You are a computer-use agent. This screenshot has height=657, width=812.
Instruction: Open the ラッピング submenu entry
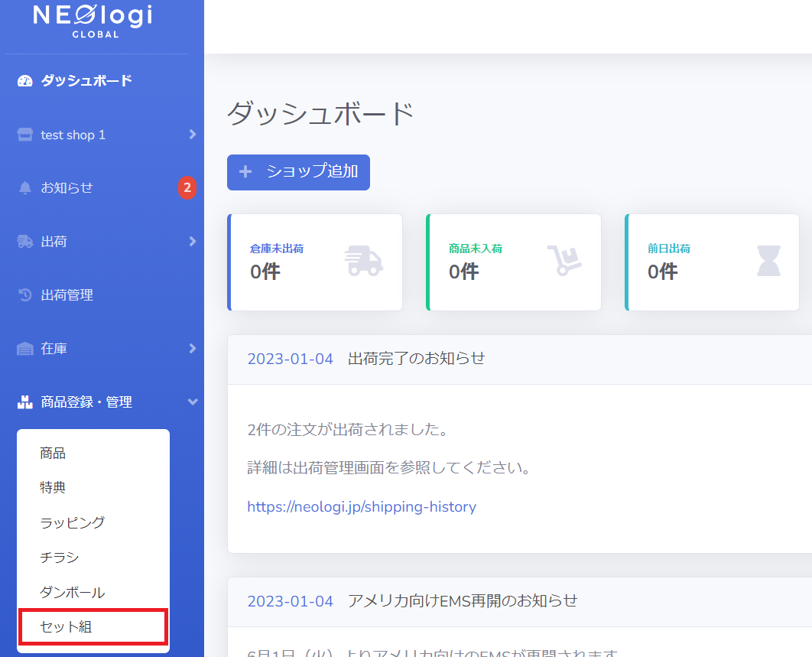(73, 523)
